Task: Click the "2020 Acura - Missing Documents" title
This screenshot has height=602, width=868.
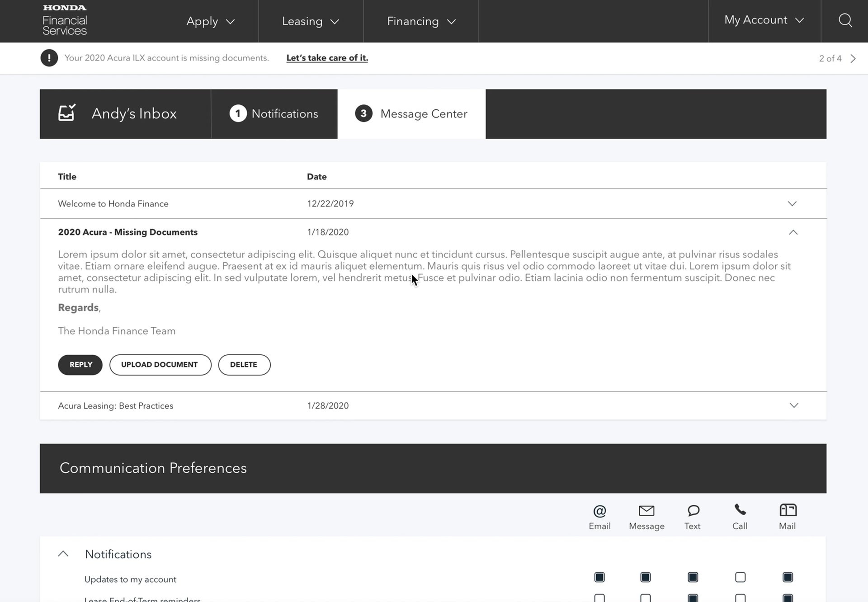Action: (x=127, y=232)
